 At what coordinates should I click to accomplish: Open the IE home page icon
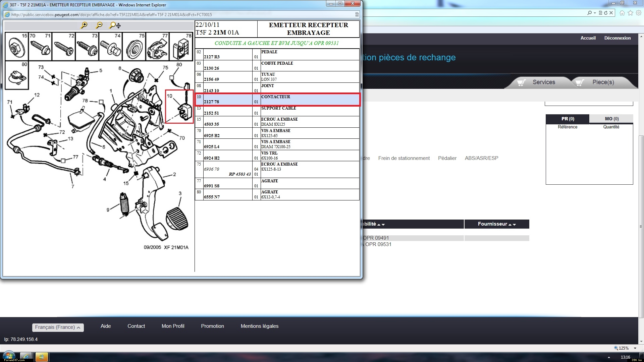pyautogui.click(x=622, y=13)
